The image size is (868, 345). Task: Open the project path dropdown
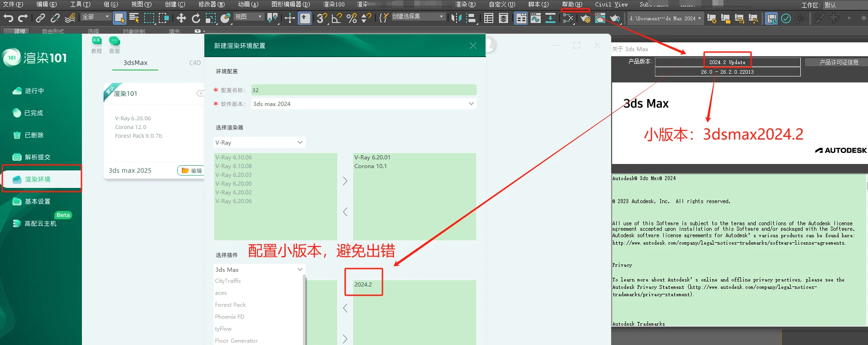pos(665,18)
